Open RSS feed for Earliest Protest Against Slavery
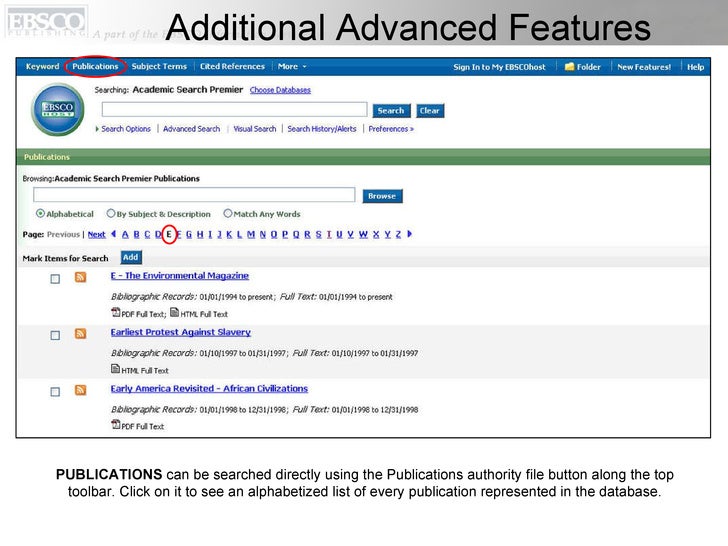 (80, 334)
